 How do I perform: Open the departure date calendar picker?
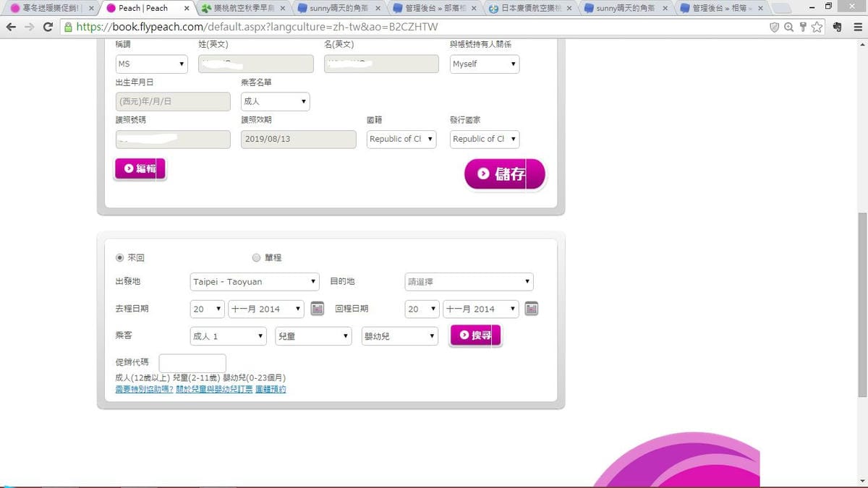pyautogui.click(x=317, y=309)
